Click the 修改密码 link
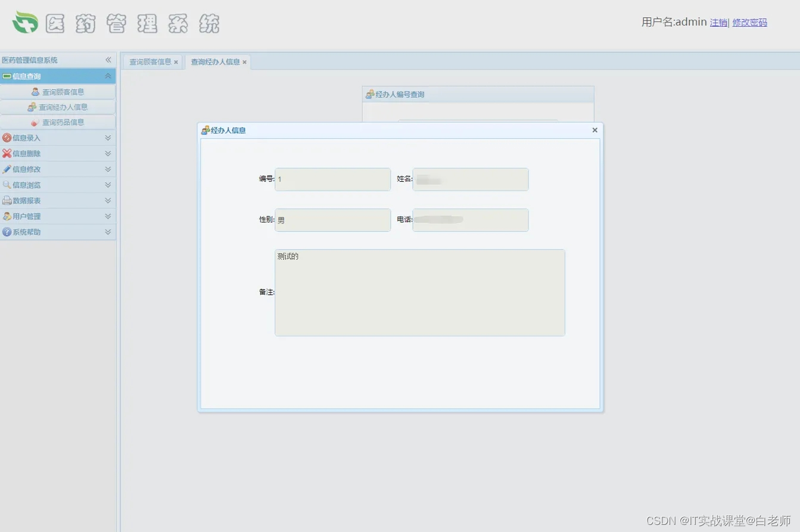Screen dimensions: 800x532 [x=749, y=23]
